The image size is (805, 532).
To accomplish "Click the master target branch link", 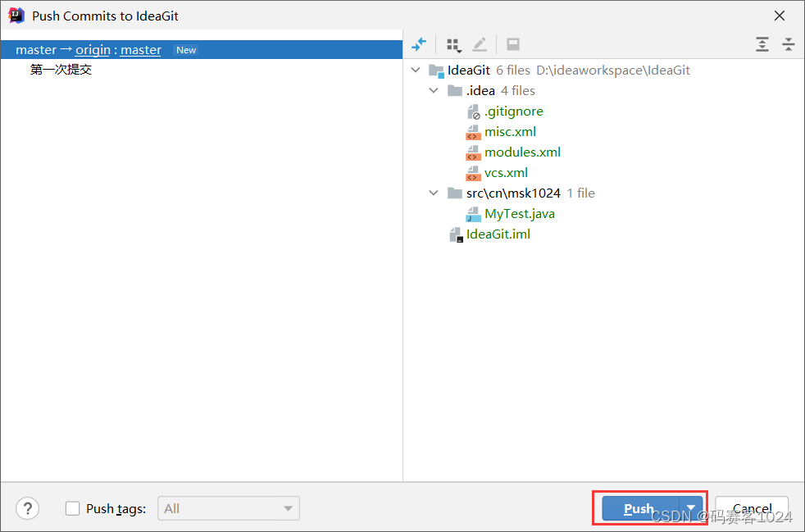I will tap(141, 50).
